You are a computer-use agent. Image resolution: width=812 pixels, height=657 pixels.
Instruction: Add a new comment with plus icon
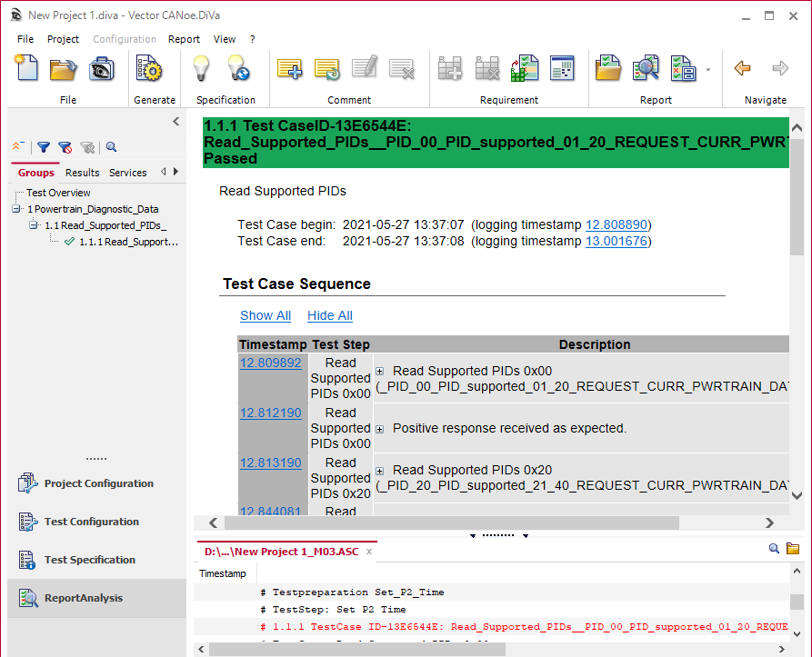(289, 68)
